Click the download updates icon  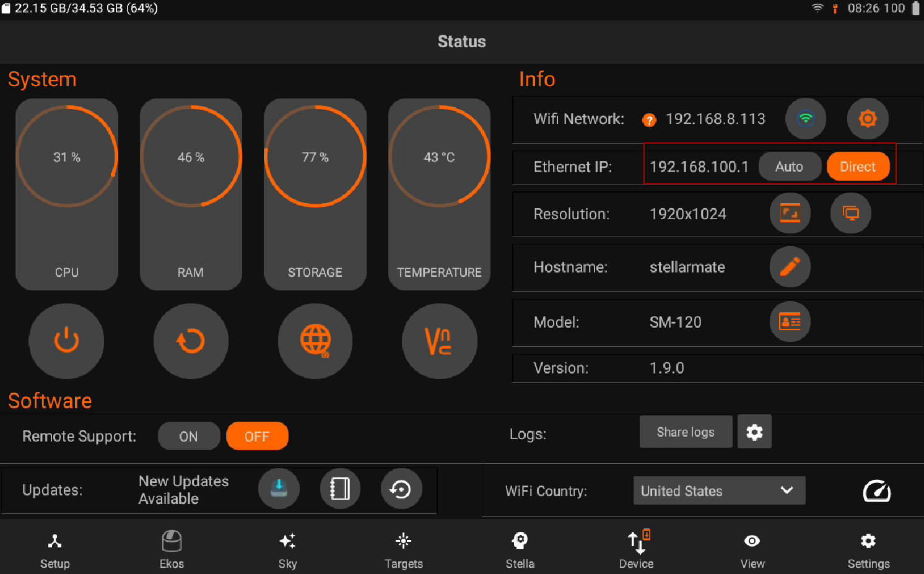(279, 489)
